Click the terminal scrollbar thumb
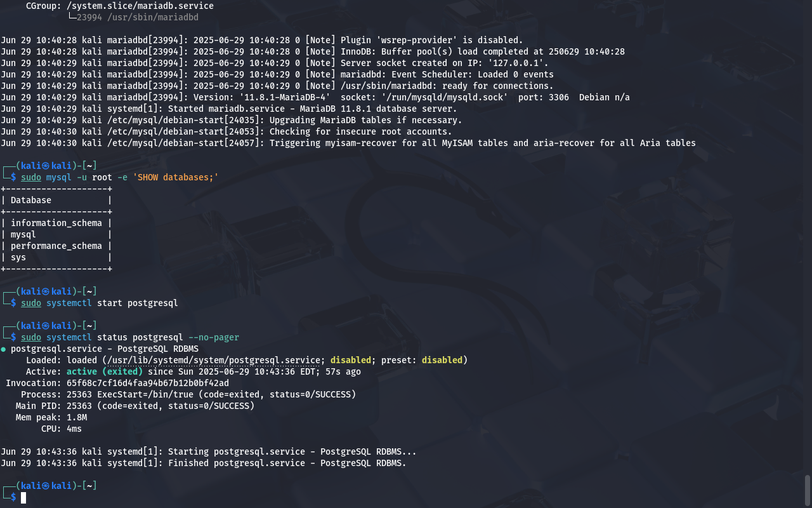This screenshot has height=508, width=812. tap(808, 490)
